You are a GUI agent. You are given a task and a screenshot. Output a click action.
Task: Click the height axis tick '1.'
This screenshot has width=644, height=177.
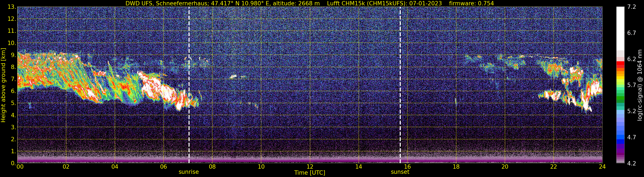coord(13,151)
